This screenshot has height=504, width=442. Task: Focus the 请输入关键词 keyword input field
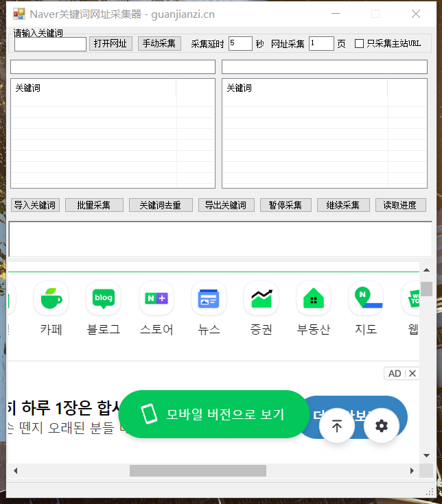pyautogui.click(x=50, y=44)
